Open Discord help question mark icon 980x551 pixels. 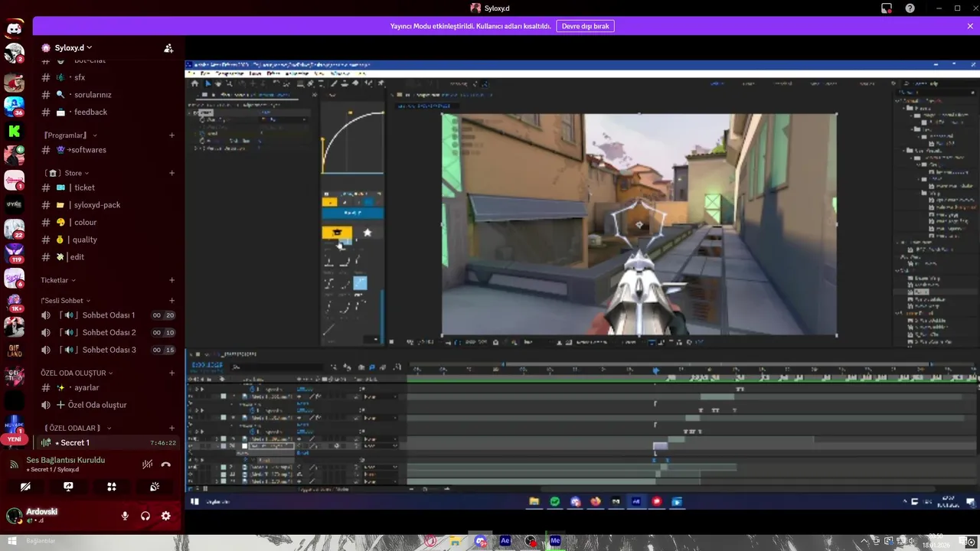(x=910, y=8)
